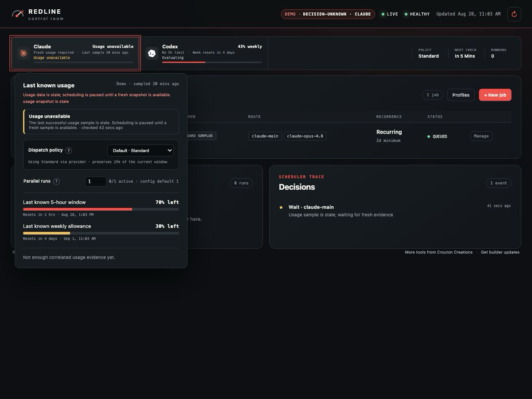Click the Last known usage heading
Viewport: 532px width, 399px height.
tap(49, 85)
